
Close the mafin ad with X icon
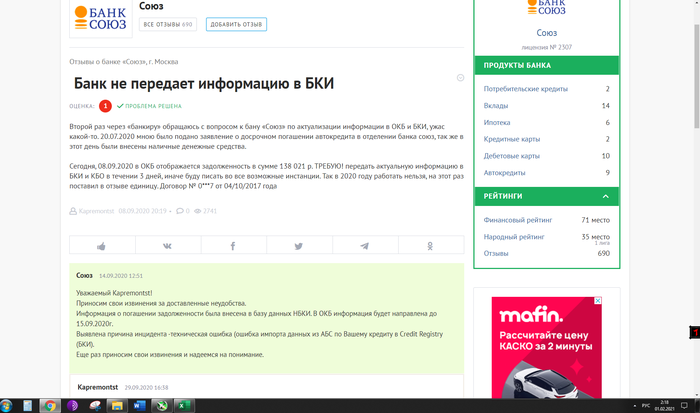coord(598,300)
